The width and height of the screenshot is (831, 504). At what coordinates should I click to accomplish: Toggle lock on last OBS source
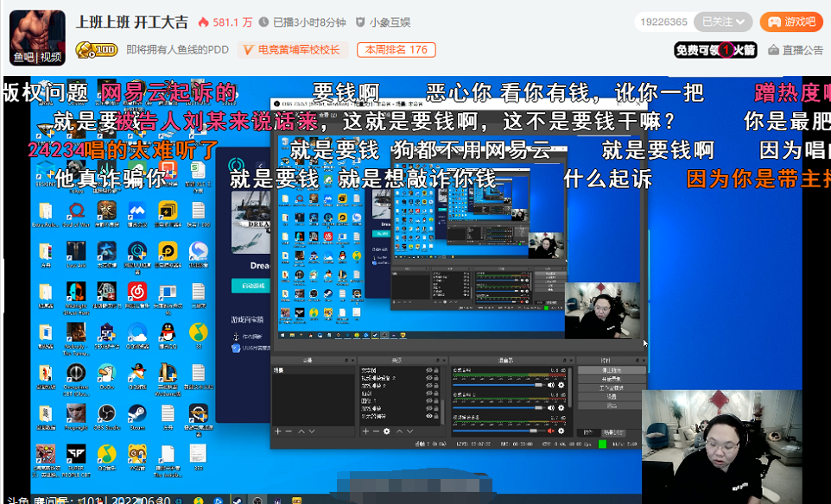click(x=436, y=416)
